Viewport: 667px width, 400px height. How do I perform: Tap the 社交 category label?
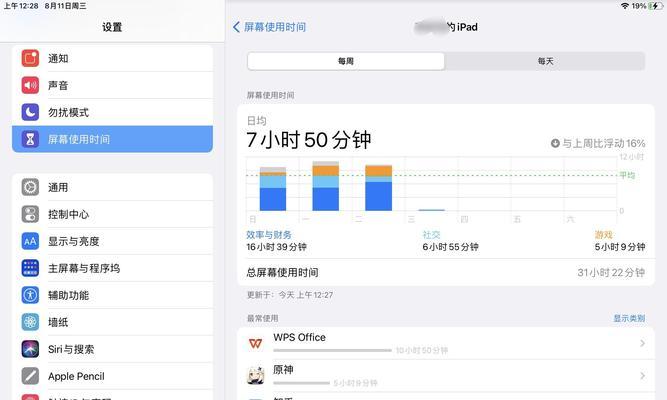[431, 235]
